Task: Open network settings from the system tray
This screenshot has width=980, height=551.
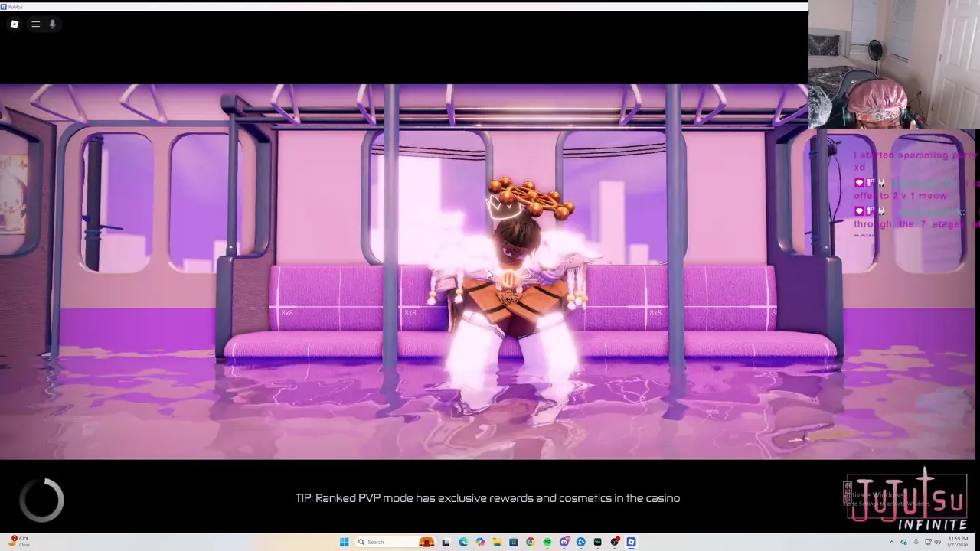Action: point(928,542)
